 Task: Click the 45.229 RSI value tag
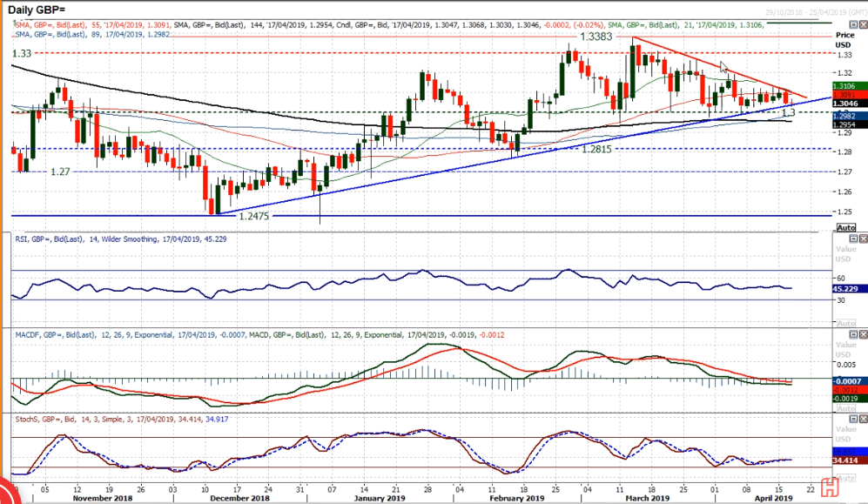point(849,288)
